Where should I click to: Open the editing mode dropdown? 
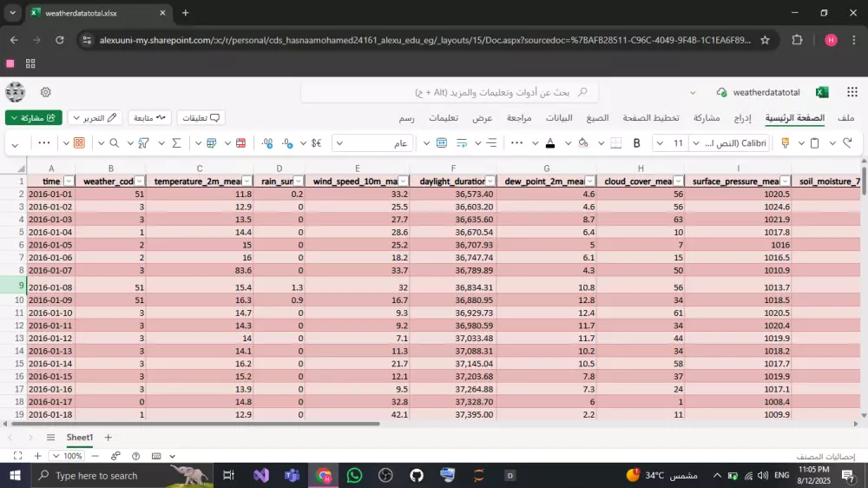point(95,117)
